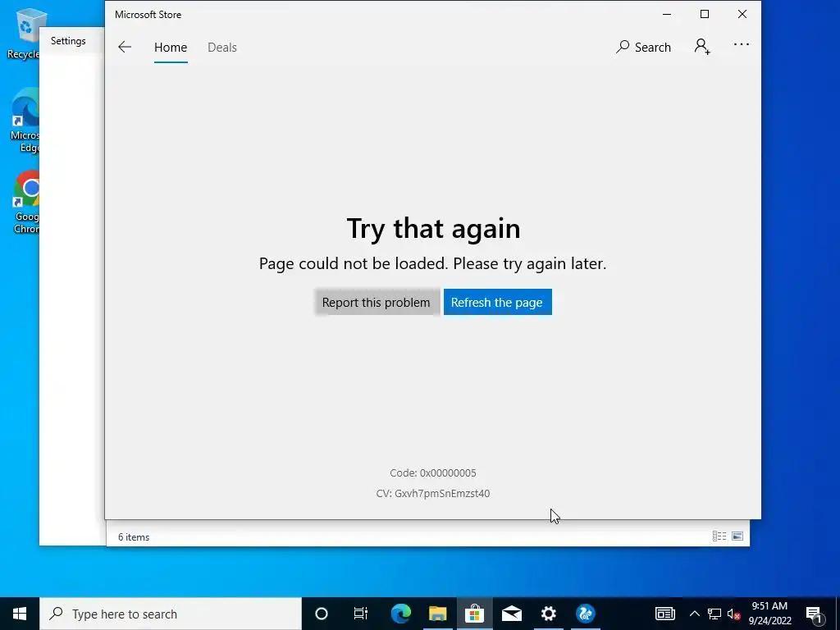Click Refresh the page button
This screenshot has width=840, height=630.
tap(497, 302)
